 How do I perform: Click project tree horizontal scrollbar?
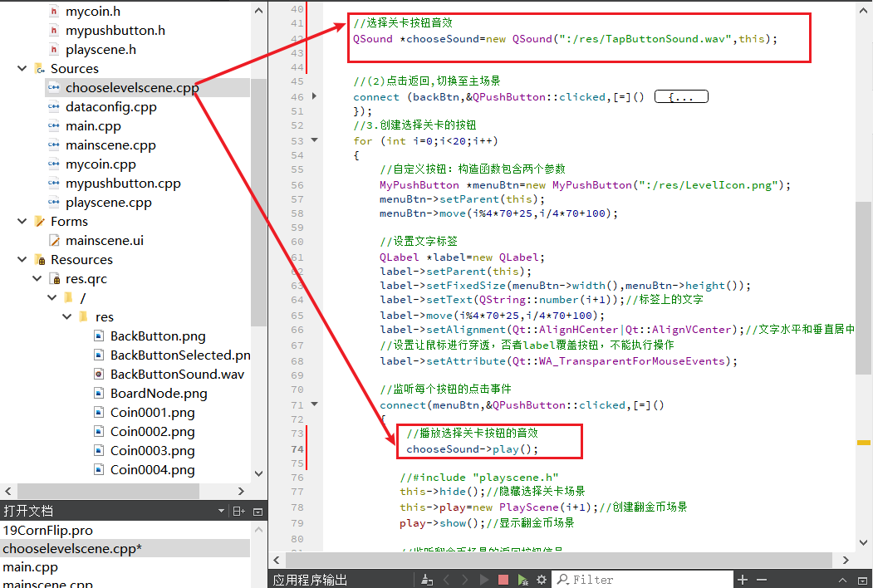click(x=108, y=491)
